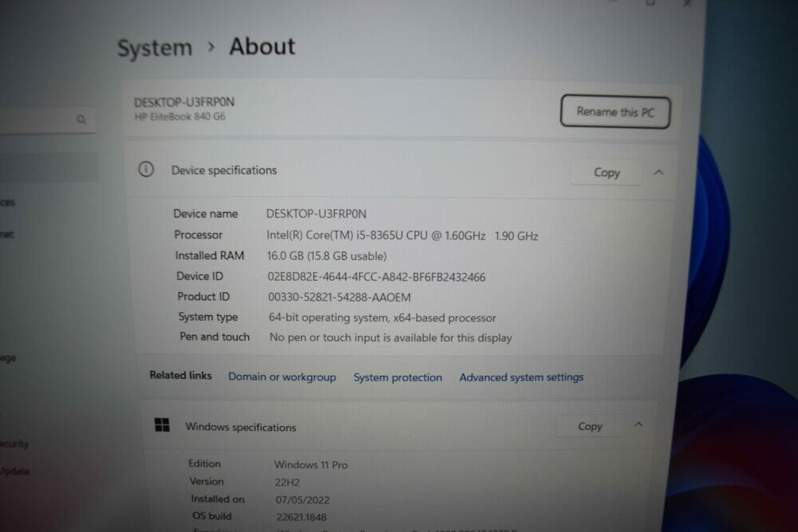Click the Device specifications heading

[x=224, y=171]
